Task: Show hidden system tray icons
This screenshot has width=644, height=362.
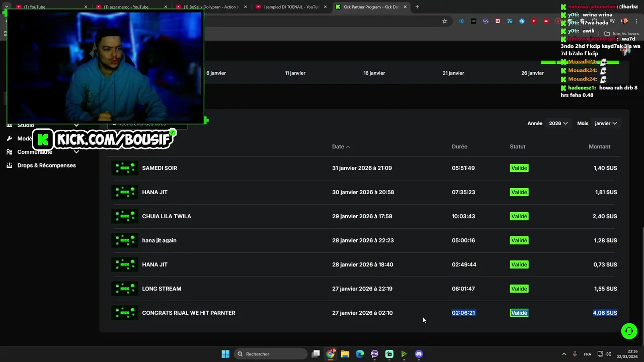Action: (x=563, y=354)
